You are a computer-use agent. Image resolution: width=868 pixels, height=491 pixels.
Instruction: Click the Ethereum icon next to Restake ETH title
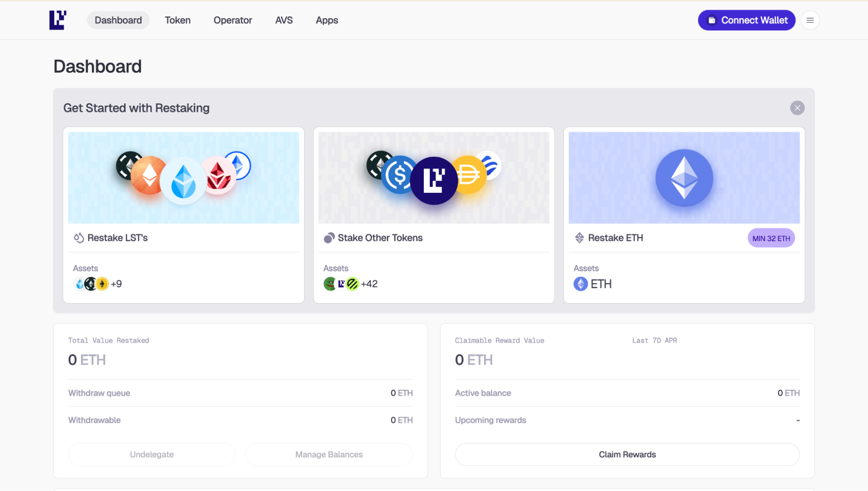579,238
